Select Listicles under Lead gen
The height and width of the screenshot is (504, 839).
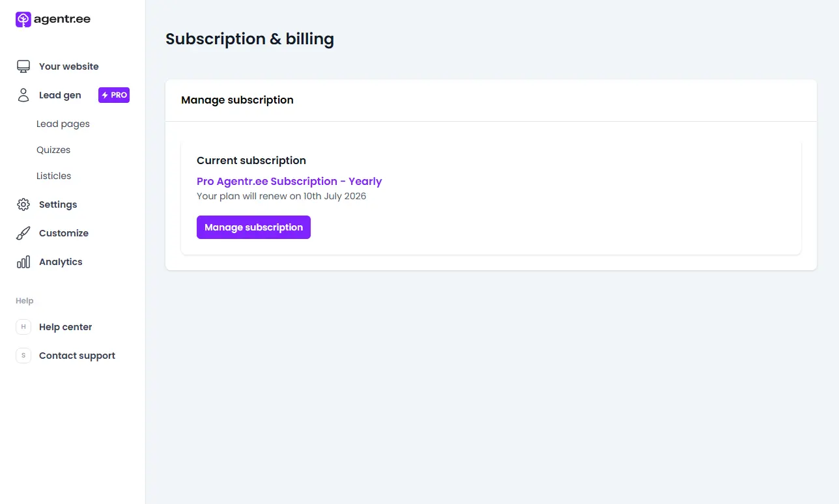point(54,176)
